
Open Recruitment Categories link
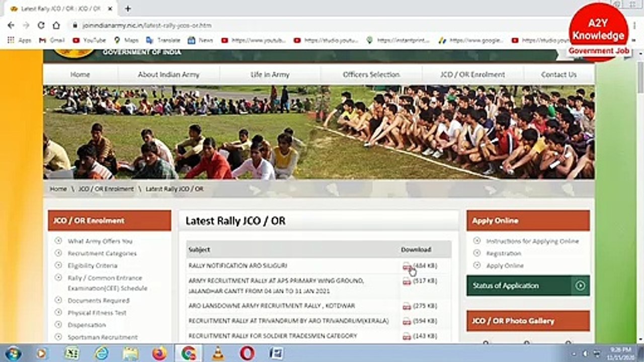(x=102, y=253)
